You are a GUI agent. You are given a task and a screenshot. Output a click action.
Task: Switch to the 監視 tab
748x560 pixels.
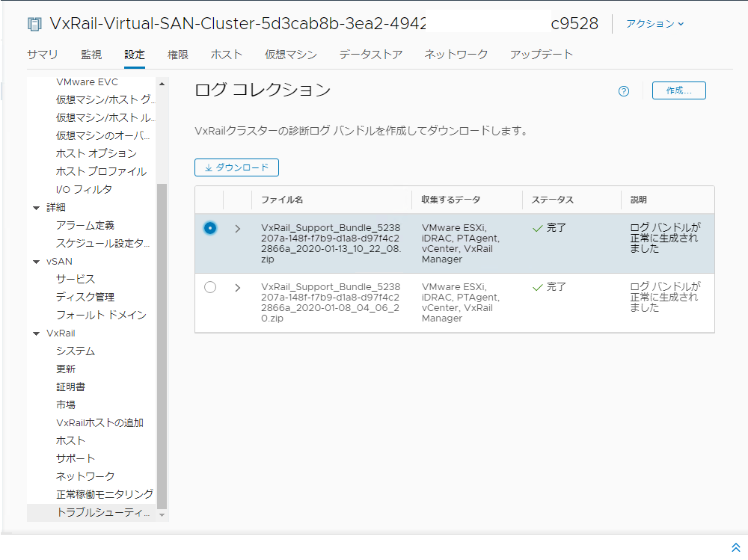91,55
